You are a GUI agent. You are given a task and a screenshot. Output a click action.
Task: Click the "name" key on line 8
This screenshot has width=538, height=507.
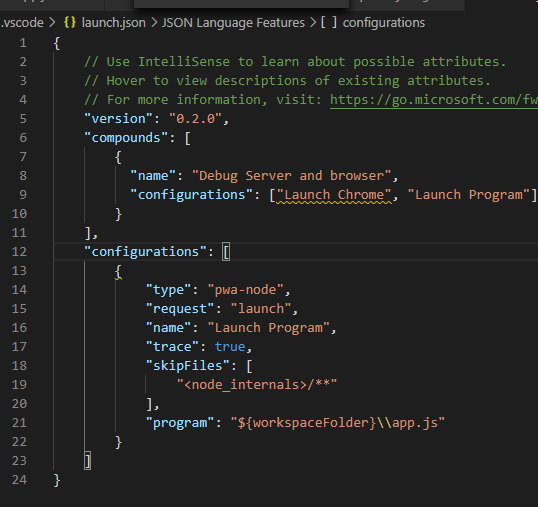click(x=153, y=176)
